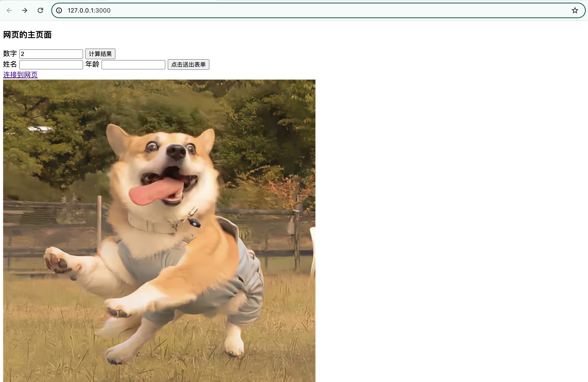Click the 年龄 age input field
588x382 pixels.
coord(133,64)
